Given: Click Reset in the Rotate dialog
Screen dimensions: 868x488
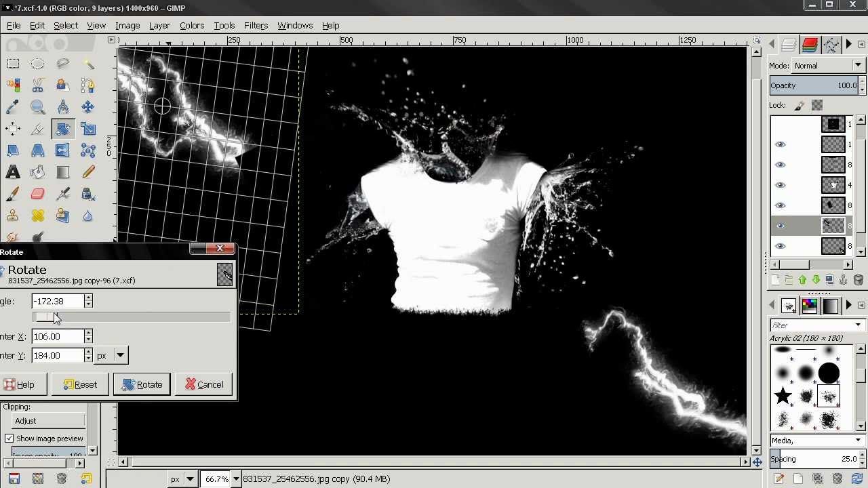Looking at the screenshot, I should pyautogui.click(x=80, y=384).
